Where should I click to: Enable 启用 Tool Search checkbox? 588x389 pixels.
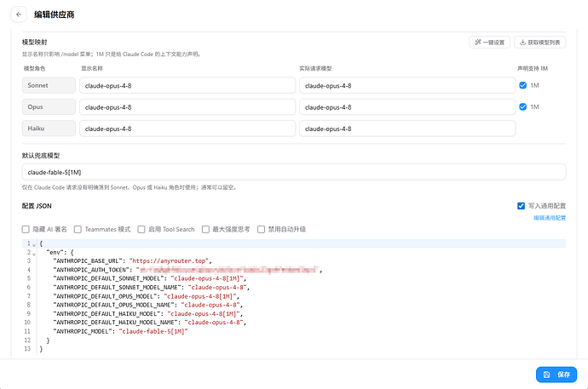click(x=141, y=229)
